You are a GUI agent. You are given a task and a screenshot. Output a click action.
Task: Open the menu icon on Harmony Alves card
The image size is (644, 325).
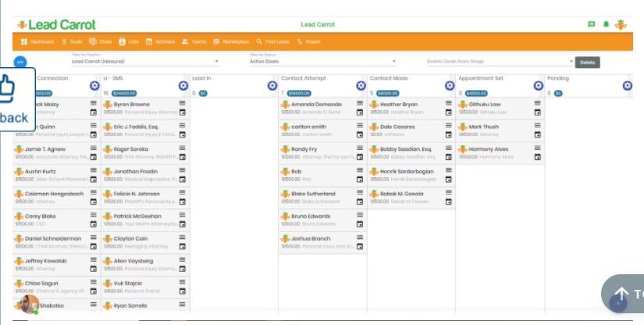click(x=537, y=148)
